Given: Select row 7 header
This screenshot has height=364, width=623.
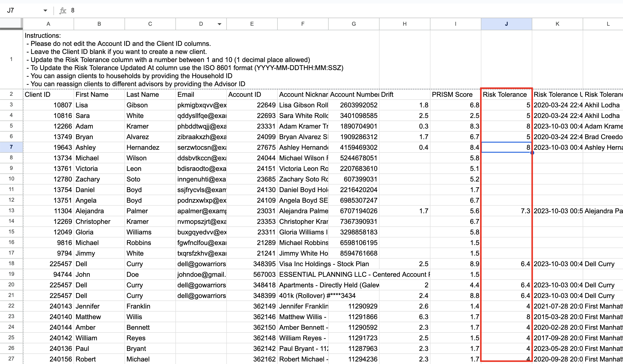Looking at the screenshot, I should [11, 147].
